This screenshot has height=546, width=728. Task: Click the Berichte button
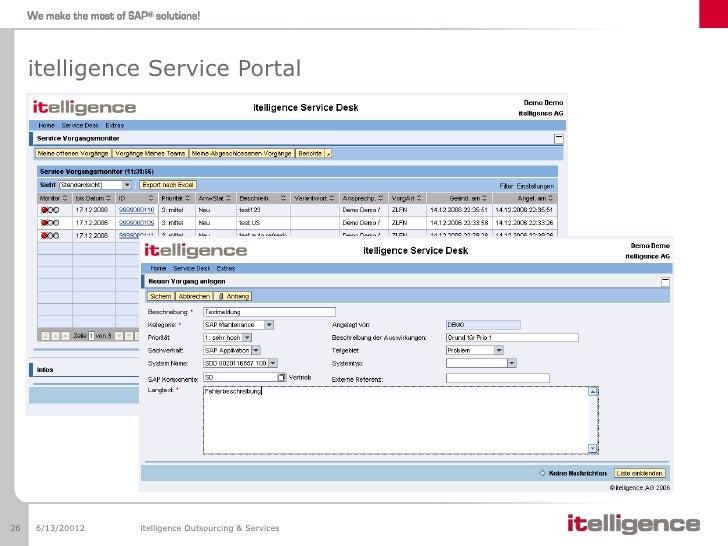coord(310,153)
